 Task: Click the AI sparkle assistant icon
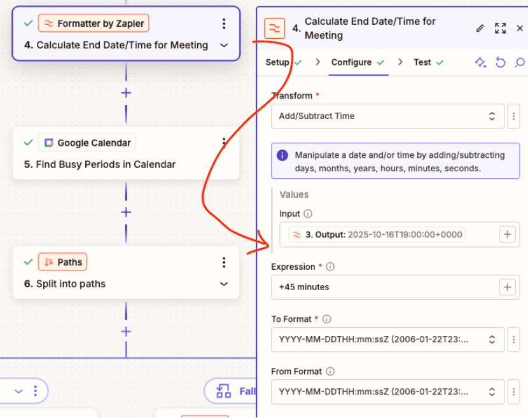[x=481, y=62]
